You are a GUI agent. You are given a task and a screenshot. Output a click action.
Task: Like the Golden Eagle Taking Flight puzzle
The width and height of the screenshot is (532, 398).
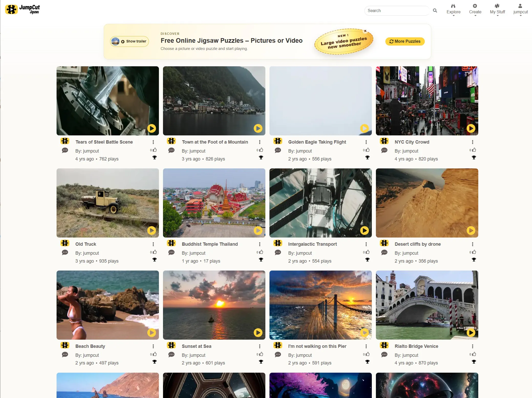click(367, 150)
